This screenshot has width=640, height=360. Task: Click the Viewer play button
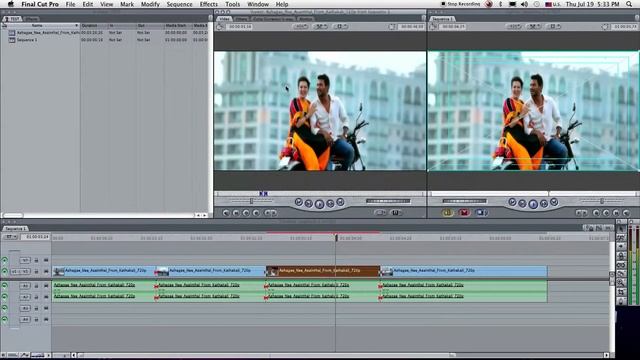tap(319, 204)
